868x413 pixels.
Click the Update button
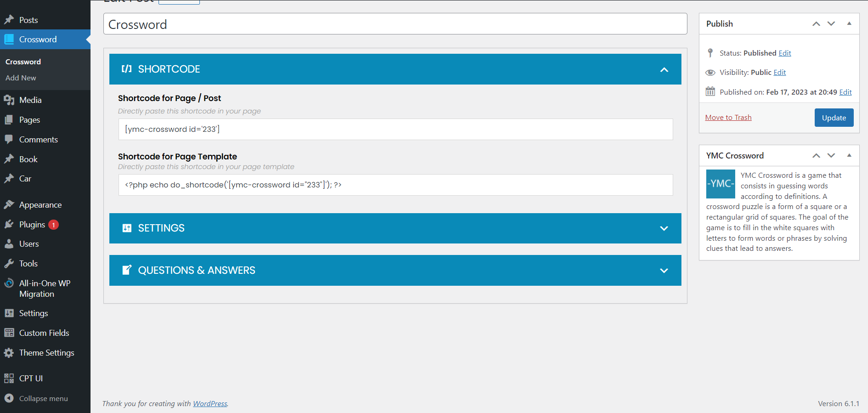pos(834,118)
